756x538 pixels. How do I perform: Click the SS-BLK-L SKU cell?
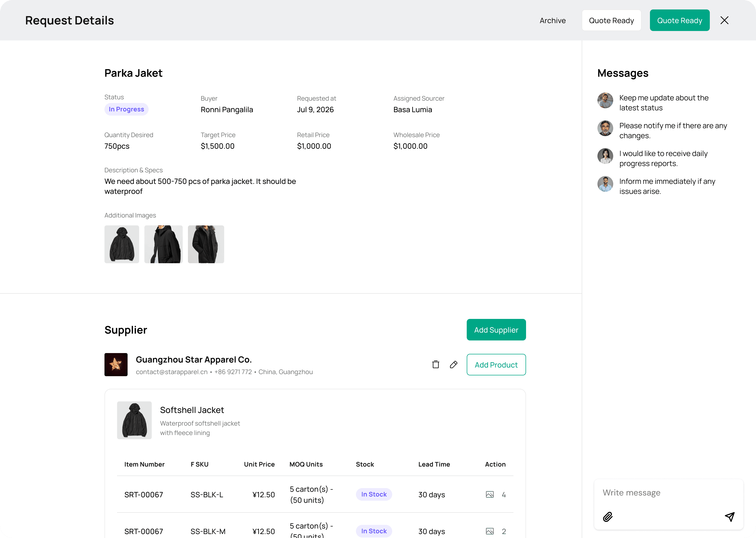pos(207,495)
